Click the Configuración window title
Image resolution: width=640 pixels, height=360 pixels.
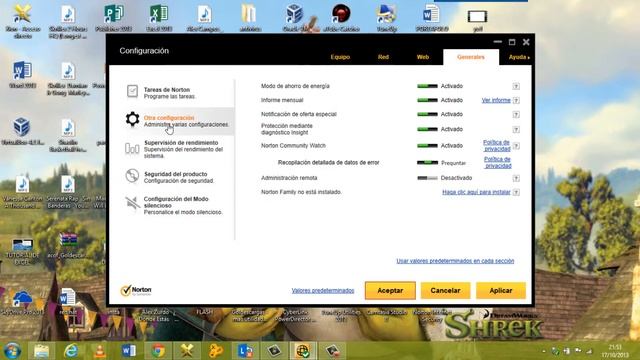(144, 51)
